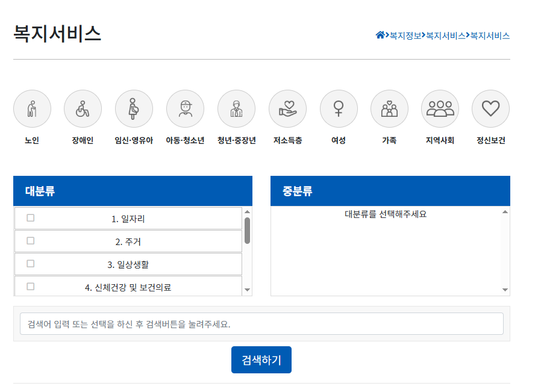
Task: Choose the 임신·영유아 pregnancy icon
Action: [x=134, y=109]
